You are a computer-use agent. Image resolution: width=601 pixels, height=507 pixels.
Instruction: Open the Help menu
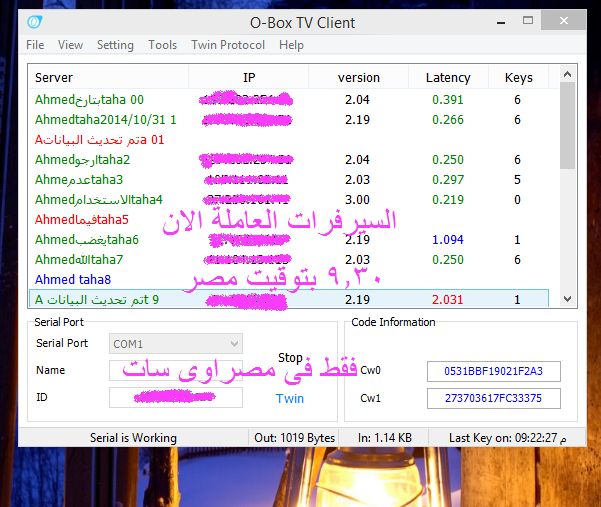click(291, 45)
